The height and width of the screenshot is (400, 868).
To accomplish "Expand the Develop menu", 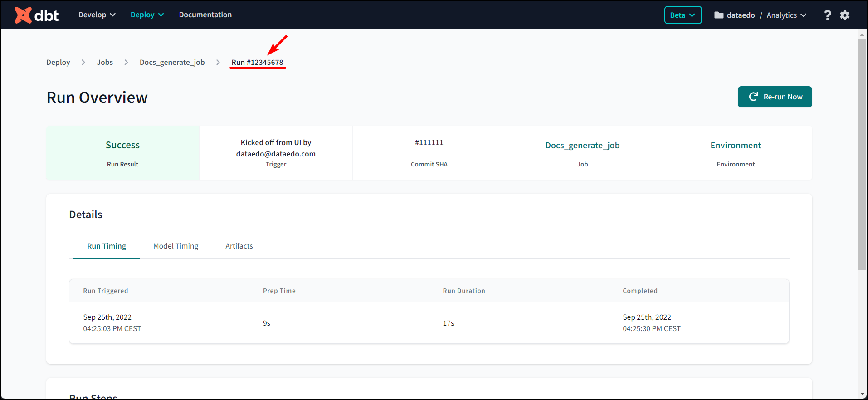I will 97,15.
